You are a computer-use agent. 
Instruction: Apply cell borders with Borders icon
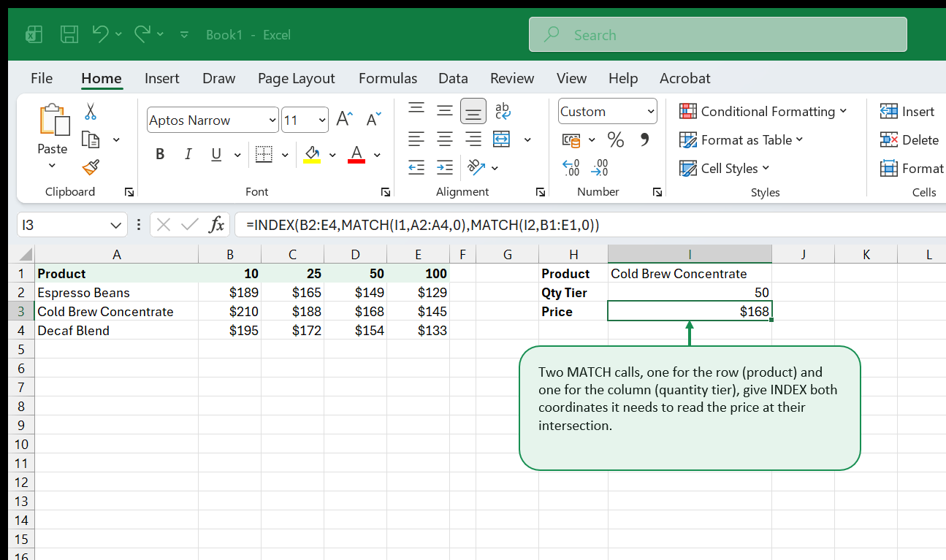click(x=263, y=154)
